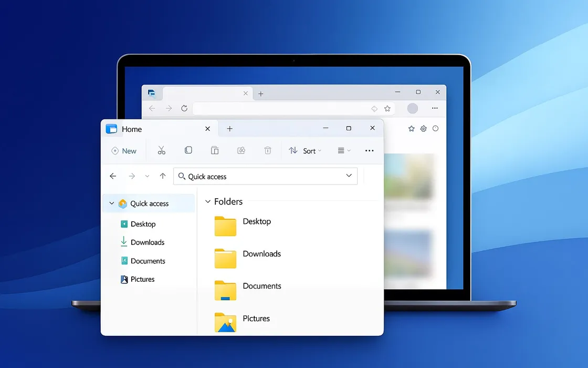Click the Copy icon in toolbar
This screenshot has width=588, height=368.
click(188, 151)
